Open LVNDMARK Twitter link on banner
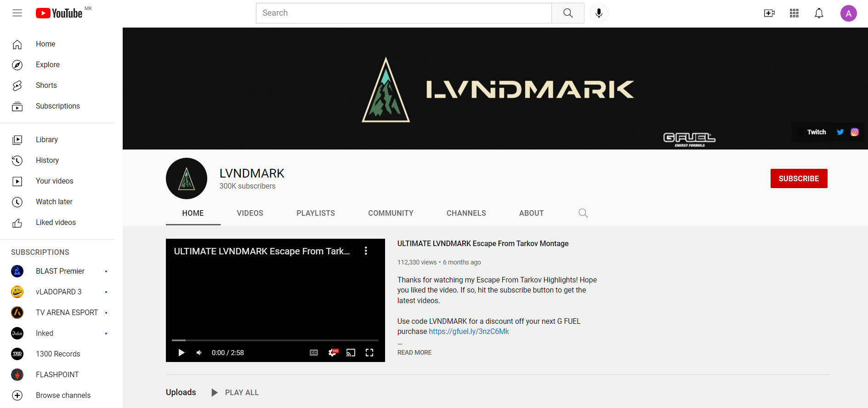Viewport: 868px width, 408px height. coord(840,132)
